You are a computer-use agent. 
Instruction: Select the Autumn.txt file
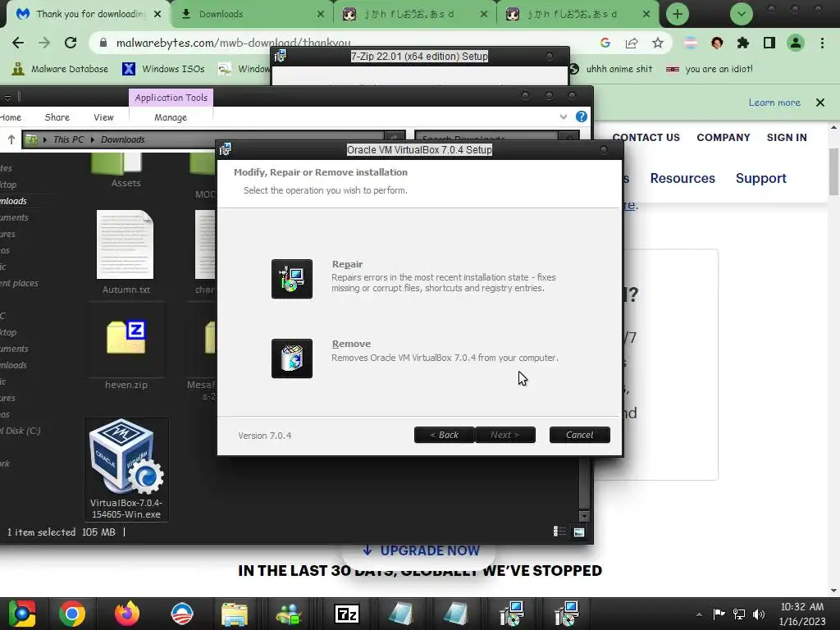click(x=126, y=252)
